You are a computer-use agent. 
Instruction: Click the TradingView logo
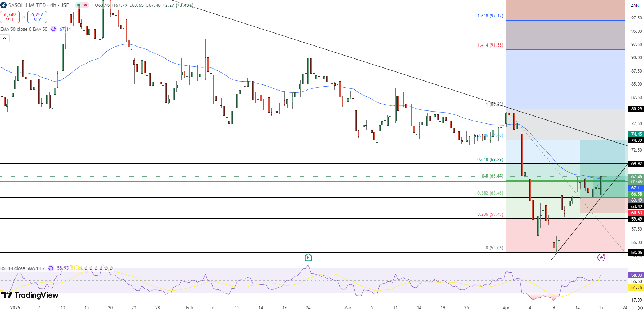30,295
